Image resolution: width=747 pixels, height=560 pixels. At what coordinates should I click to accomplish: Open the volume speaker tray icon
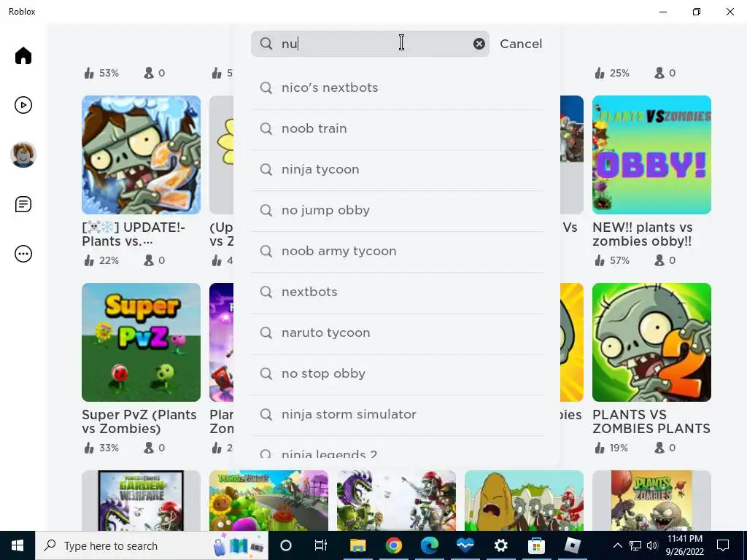(652, 545)
